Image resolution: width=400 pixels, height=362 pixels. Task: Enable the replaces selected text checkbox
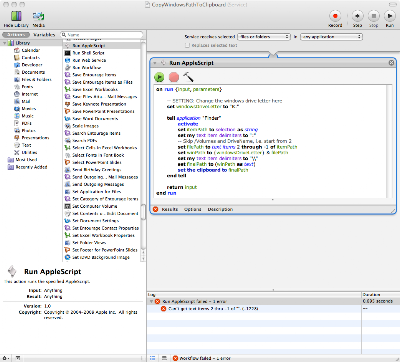coord(187,45)
